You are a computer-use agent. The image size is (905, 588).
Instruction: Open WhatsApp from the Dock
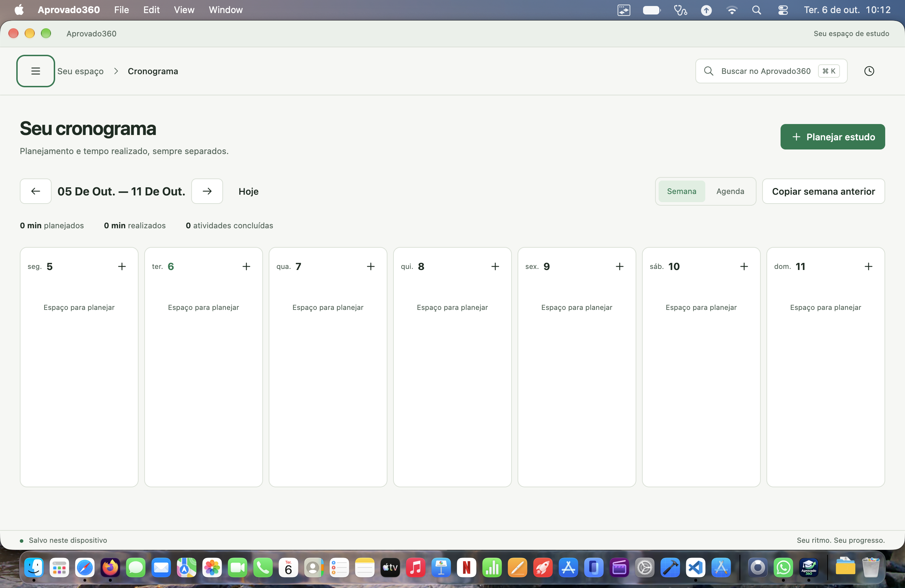tap(783, 568)
